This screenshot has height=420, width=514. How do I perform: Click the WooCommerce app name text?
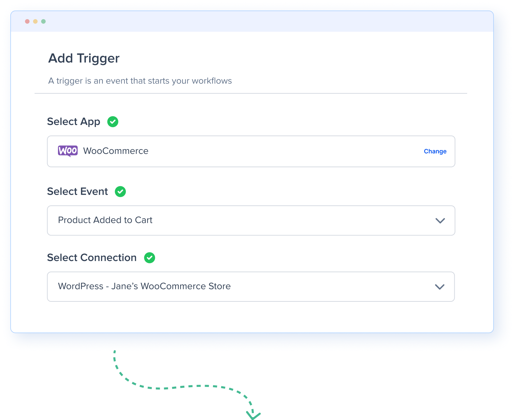[x=116, y=151]
